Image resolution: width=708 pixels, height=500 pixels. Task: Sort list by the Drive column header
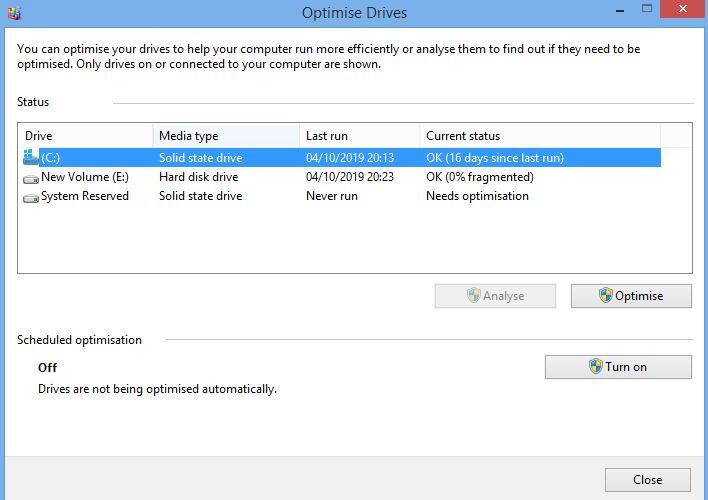86,136
